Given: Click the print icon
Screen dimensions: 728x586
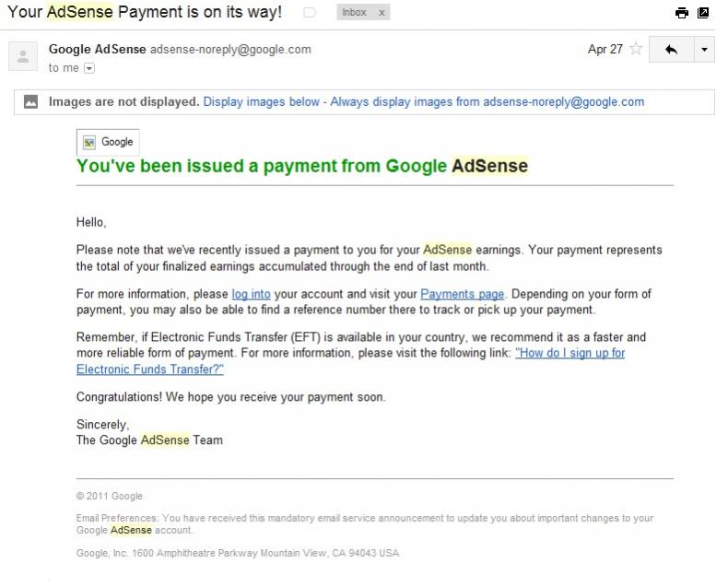Looking at the screenshot, I should click(682, 13).
